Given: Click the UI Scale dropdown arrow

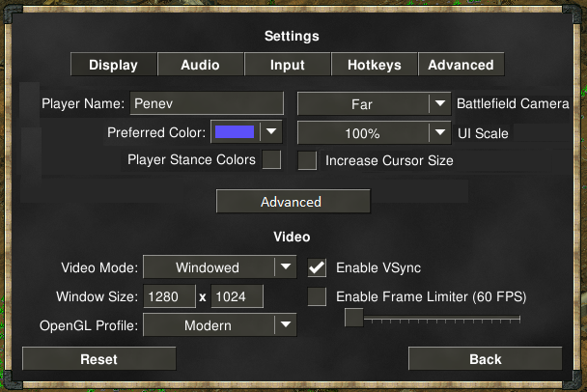Looking at the screenshot, I should (440, 132).
